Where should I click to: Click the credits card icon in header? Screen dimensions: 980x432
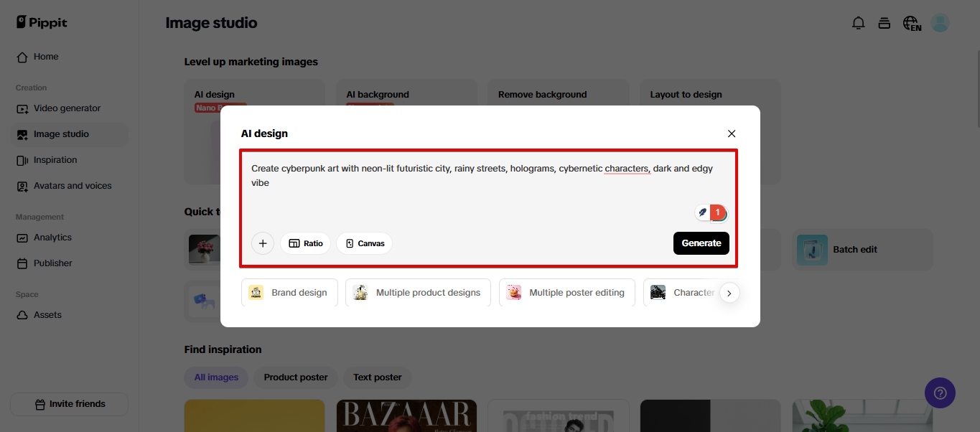click(x=885, y=23)
